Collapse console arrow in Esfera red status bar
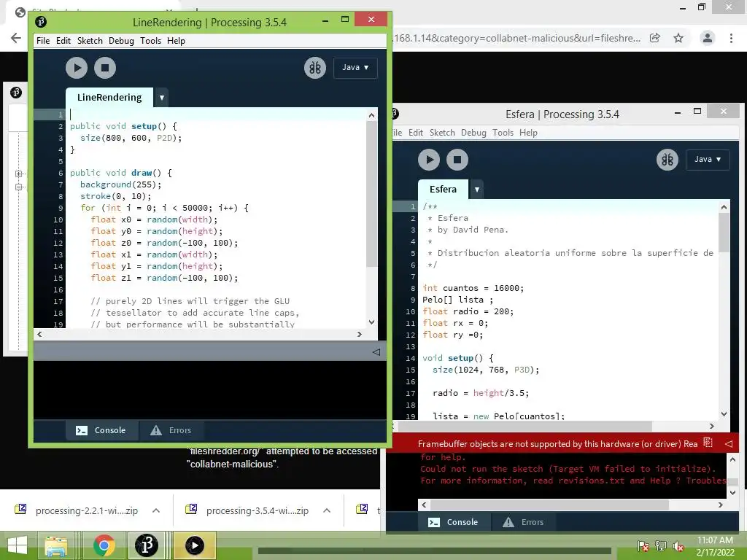 729,444
